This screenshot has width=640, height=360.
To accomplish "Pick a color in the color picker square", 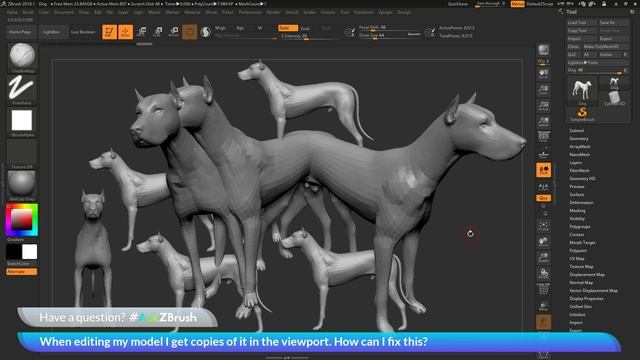I will point(21,220).
